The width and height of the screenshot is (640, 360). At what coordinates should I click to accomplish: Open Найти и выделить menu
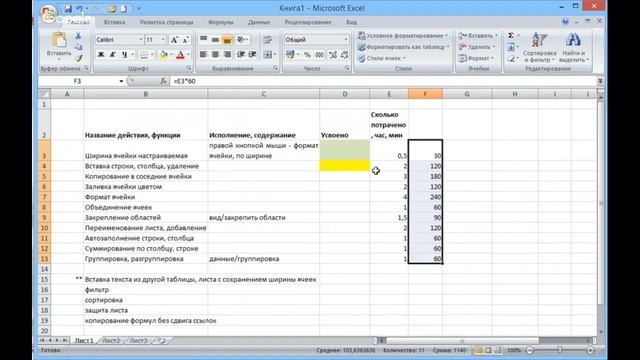click(573, 47)
